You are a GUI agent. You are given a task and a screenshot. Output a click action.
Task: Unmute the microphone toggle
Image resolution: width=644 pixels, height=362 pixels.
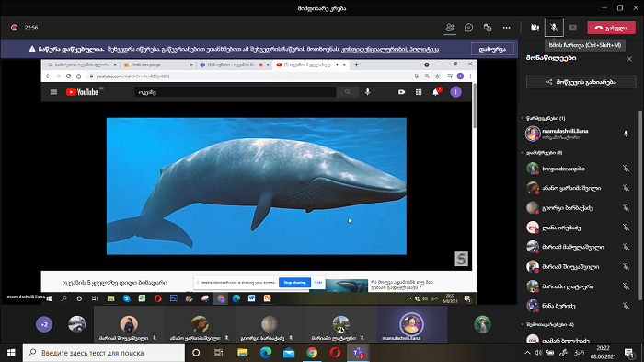(554, 28)
